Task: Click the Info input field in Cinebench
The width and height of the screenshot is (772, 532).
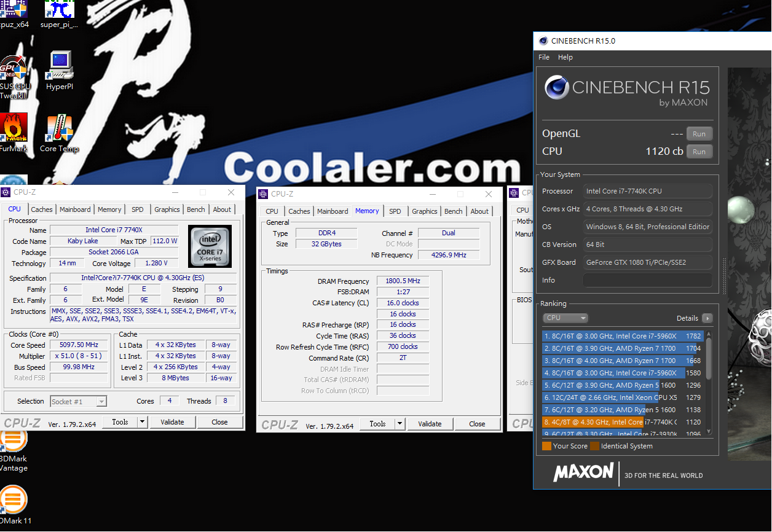Action: [647, 280]
